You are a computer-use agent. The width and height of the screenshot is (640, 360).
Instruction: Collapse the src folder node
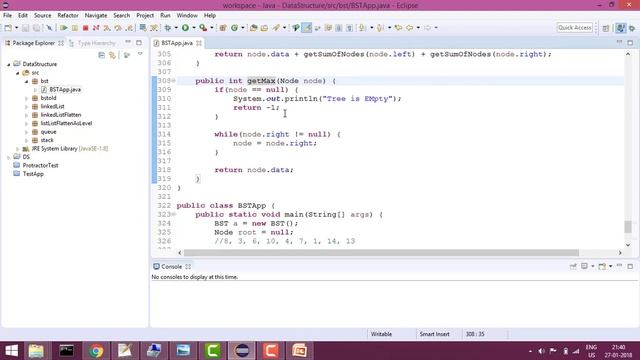tap(18, 73)
